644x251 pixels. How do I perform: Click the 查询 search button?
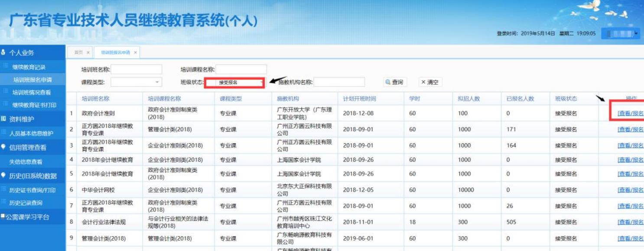click(394, 82)
